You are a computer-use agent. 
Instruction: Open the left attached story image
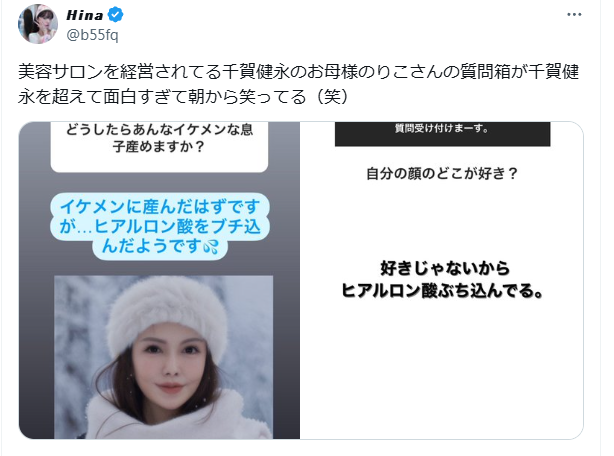tap(159, 280)
